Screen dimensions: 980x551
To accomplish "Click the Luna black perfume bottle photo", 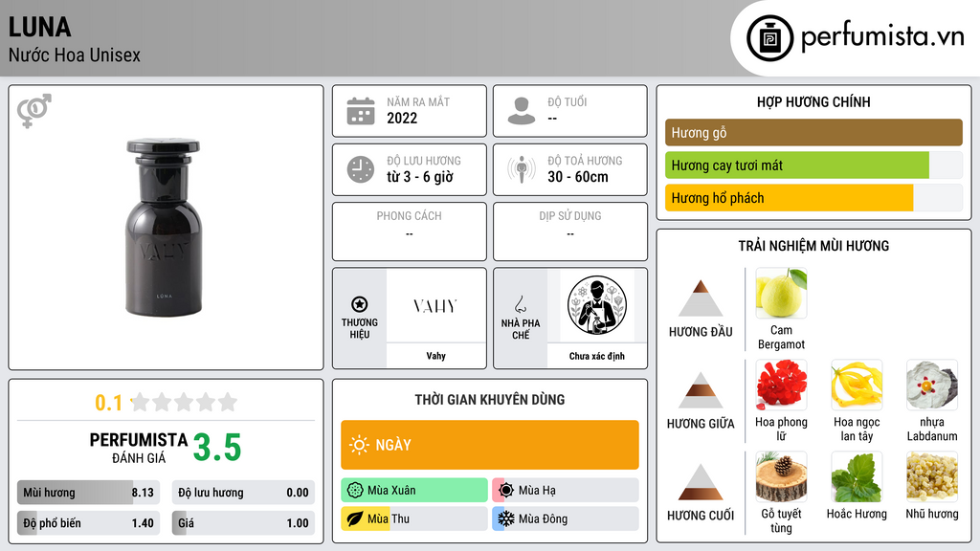I will 164,228.
